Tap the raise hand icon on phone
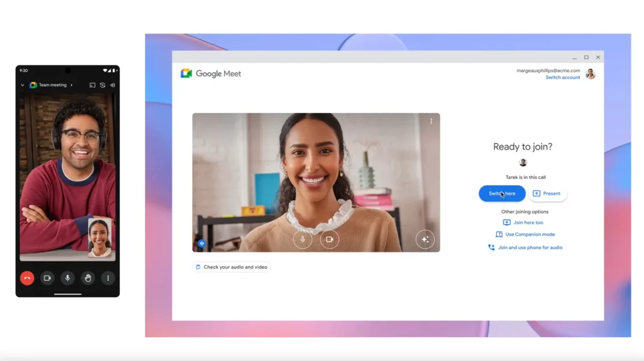The width and height of the screenshot is (644, 361). click(88, 278)
